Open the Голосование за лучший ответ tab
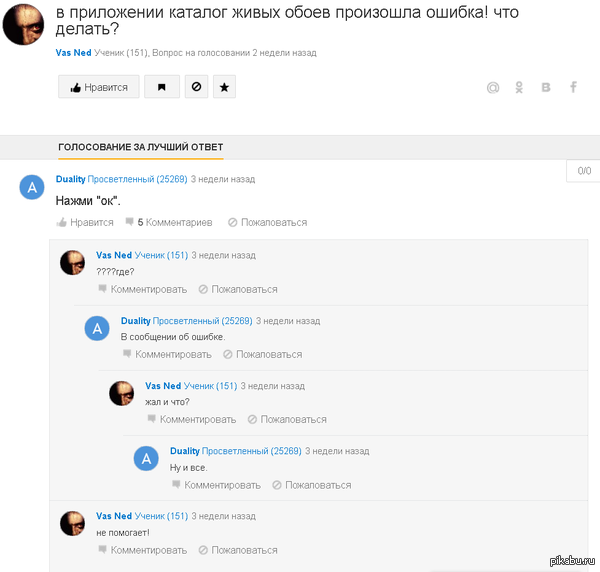600x572 pixels. coord(140,147)
